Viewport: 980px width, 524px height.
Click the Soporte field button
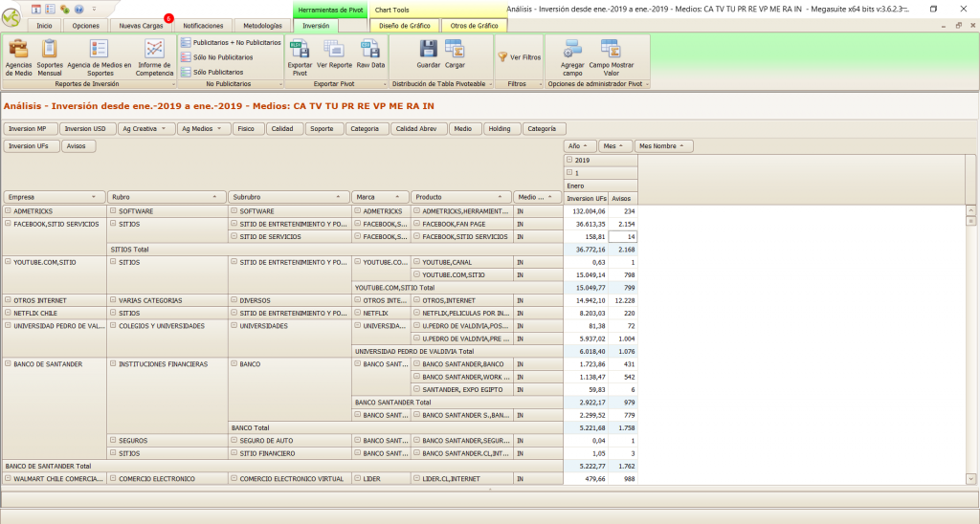323,129
